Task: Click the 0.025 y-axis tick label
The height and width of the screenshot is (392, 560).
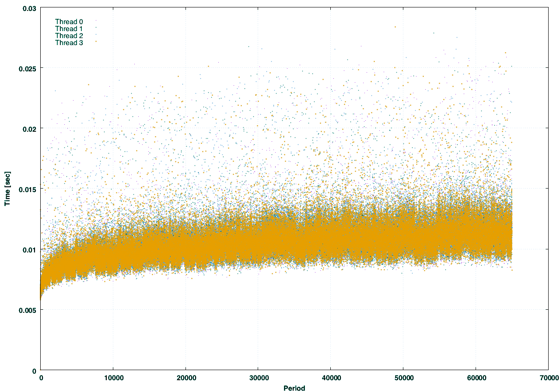Action: (27, 68)
